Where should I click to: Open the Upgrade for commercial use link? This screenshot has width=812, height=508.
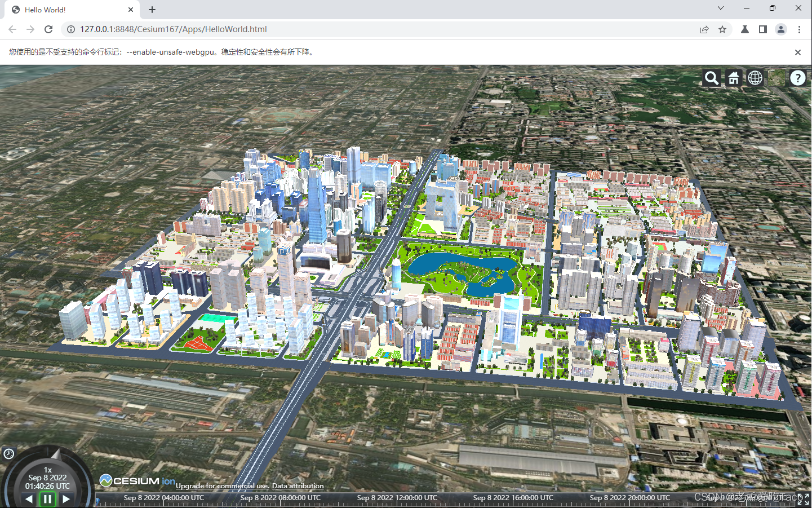click(223, 486)
